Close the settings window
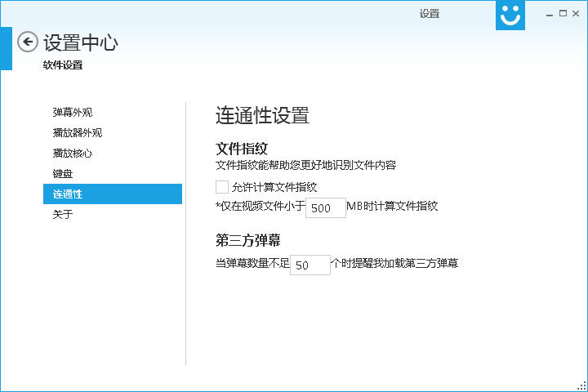Viewport: 588px width, 392px height. 577,13
